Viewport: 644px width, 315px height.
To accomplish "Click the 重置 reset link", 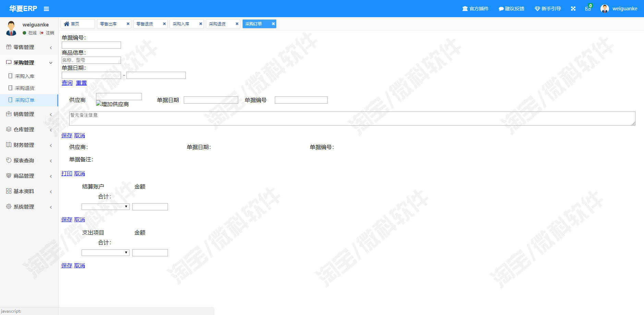I will click(81, 83).
